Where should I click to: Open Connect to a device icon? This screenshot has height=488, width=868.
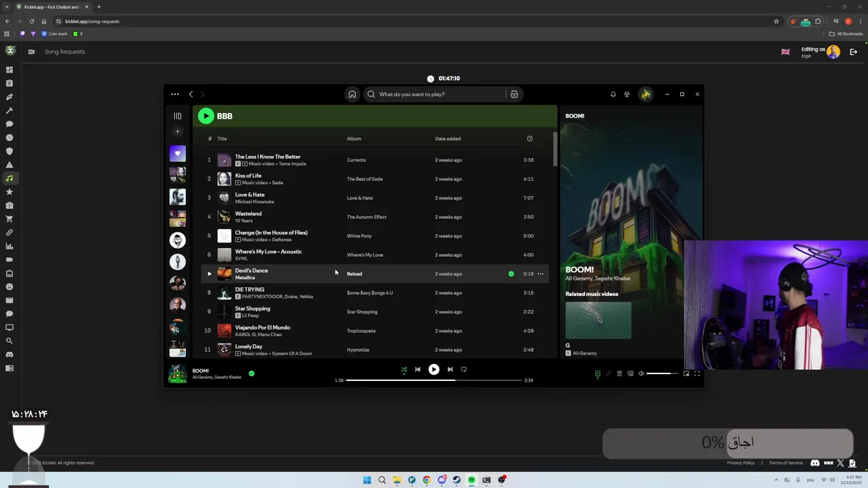[630, 373]
